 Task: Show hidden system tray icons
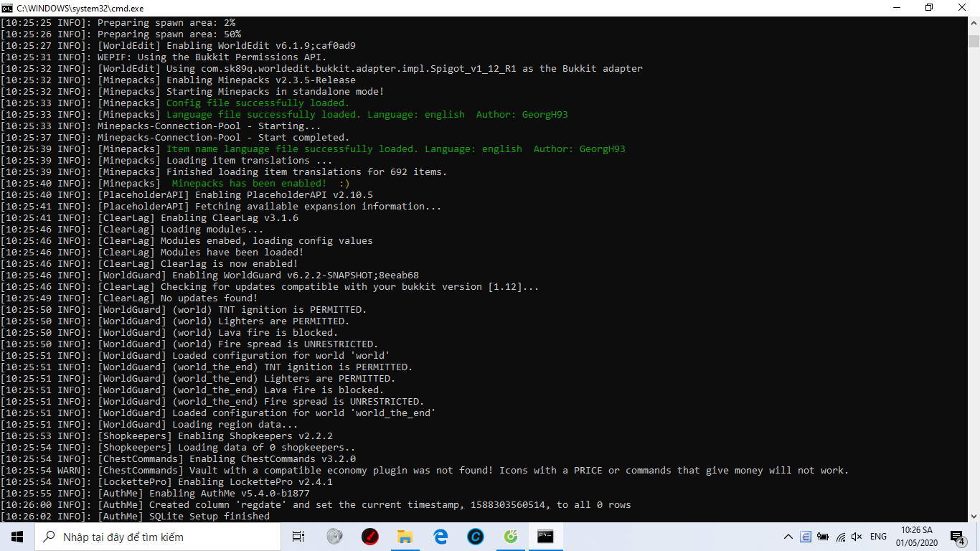click(x=788, y=537)
